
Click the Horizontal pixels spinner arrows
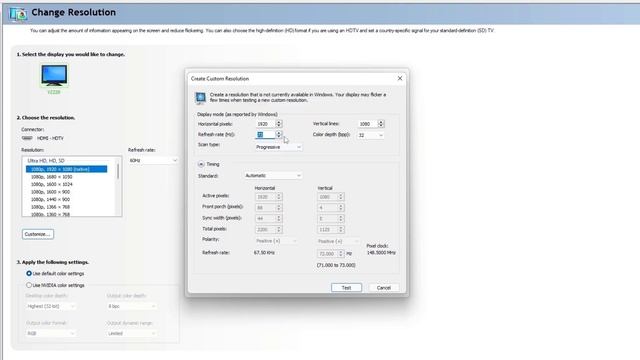pyautogui.click(x=279, y=124)
